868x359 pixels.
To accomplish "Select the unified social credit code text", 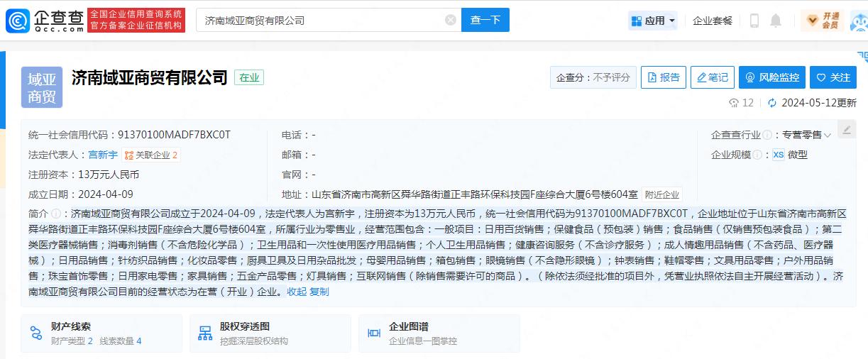I will coord(174,134).
